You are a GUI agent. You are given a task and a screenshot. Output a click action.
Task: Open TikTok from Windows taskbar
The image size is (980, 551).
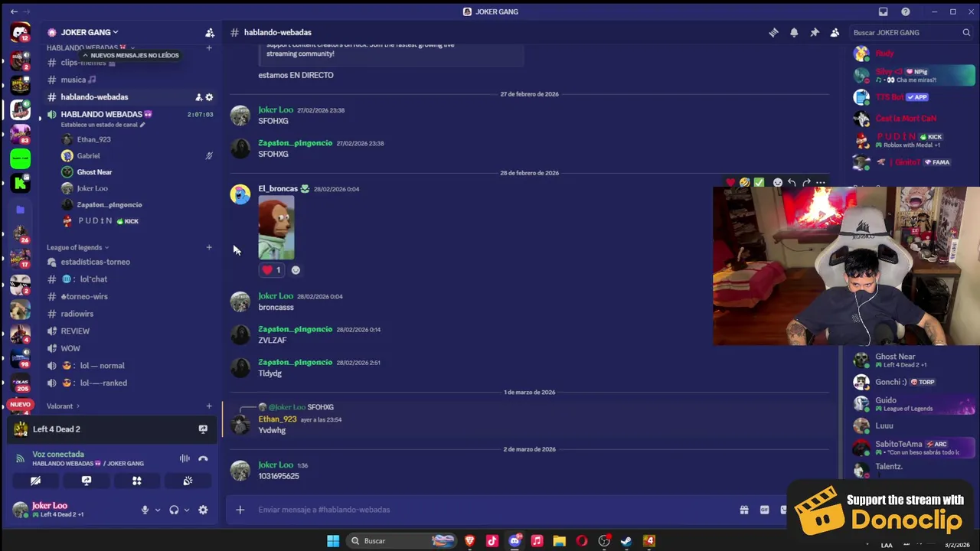point(492,541)
